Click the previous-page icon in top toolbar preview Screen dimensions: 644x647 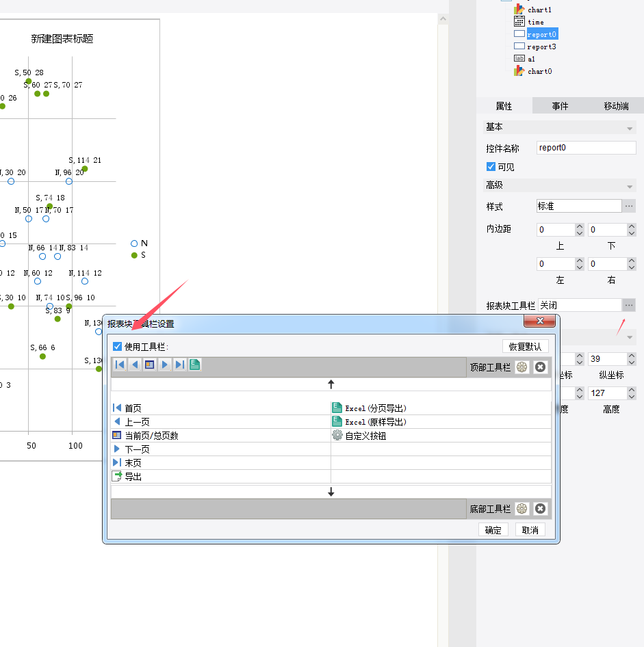pyautogui.click(x=135, y=365)
